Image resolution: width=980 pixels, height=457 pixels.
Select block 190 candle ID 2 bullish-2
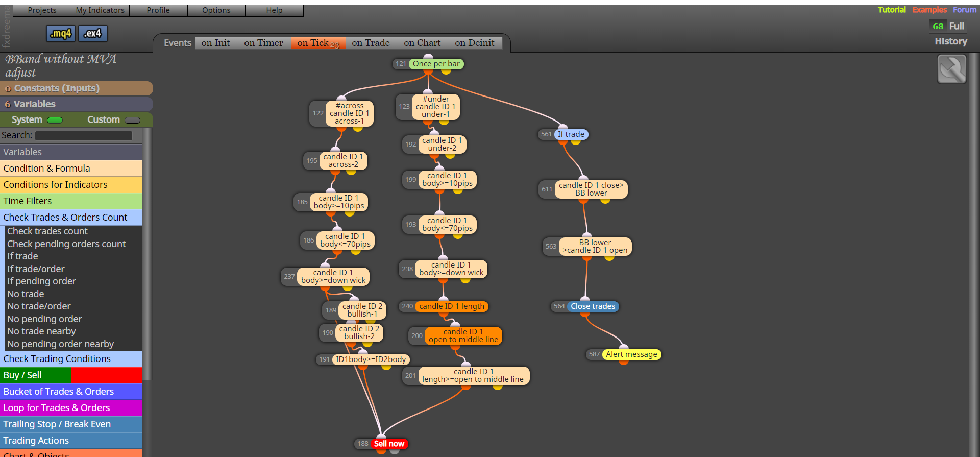359,332
